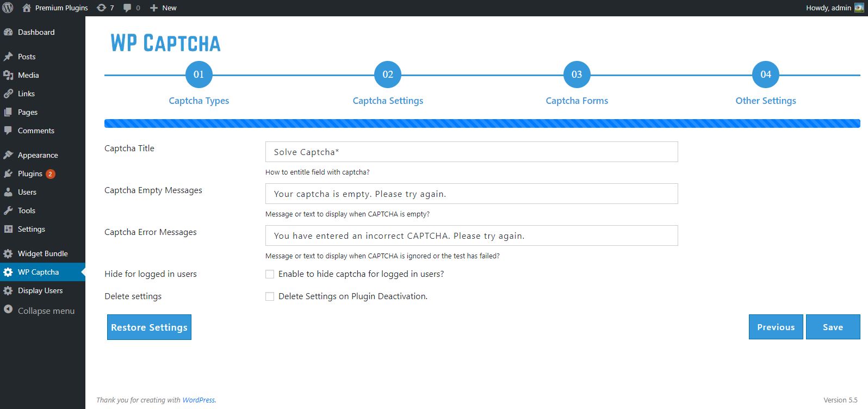Click the Appearance brush icon
The width and height of the screenshot is (868, 409).
[x=8, y=155]
